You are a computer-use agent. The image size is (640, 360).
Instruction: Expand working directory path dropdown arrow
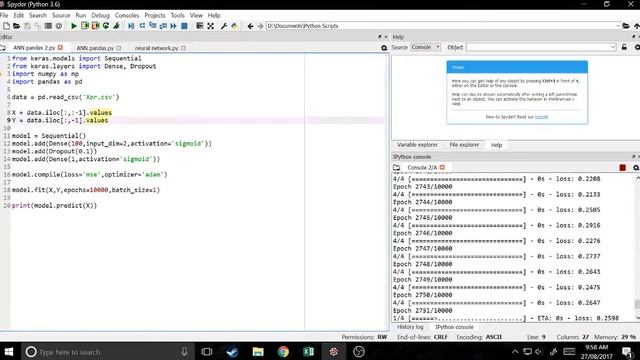click(x=618, y=26)
